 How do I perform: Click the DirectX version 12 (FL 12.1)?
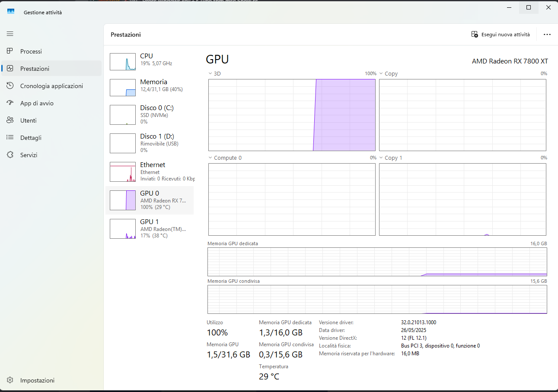coord(414,338)
